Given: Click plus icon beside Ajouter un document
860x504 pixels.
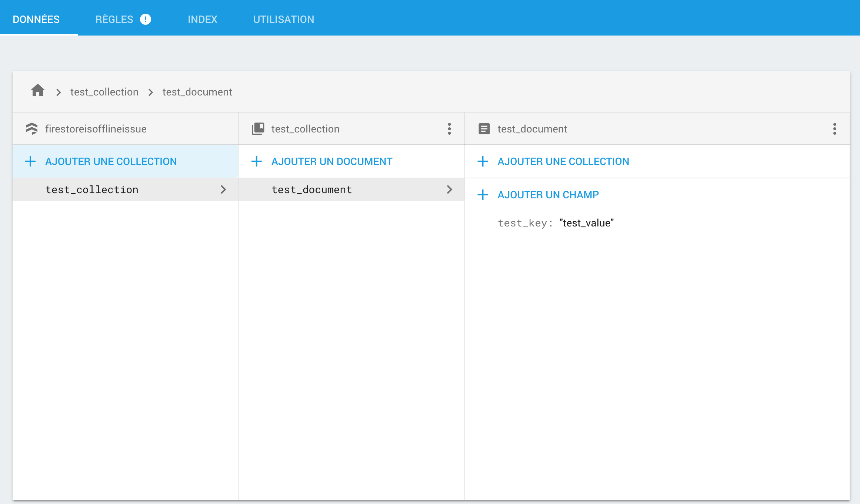Looking at the screenshot, I should 256,161.
